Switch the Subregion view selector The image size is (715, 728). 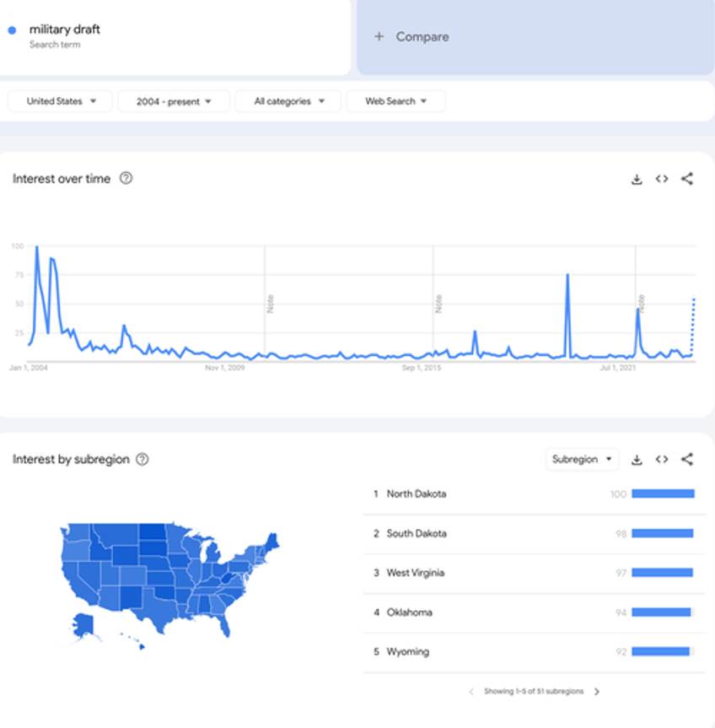[x=582, y=459]
